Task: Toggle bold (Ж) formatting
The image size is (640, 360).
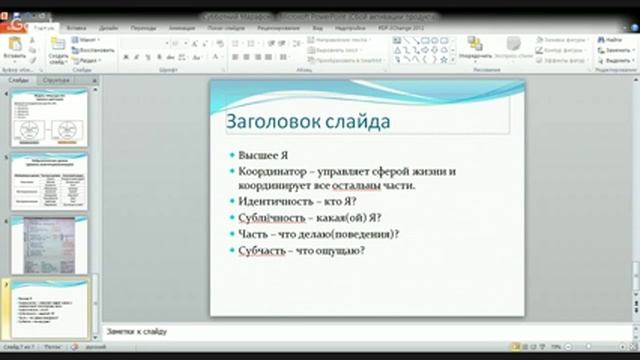Action: [x=126, y=57]
